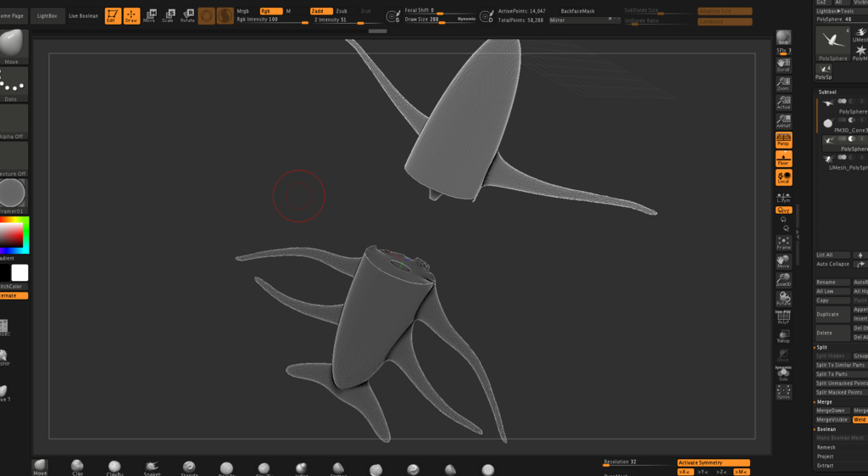Collapse the Merge section
Screen dimensions: 868x476
click(824, 401)
